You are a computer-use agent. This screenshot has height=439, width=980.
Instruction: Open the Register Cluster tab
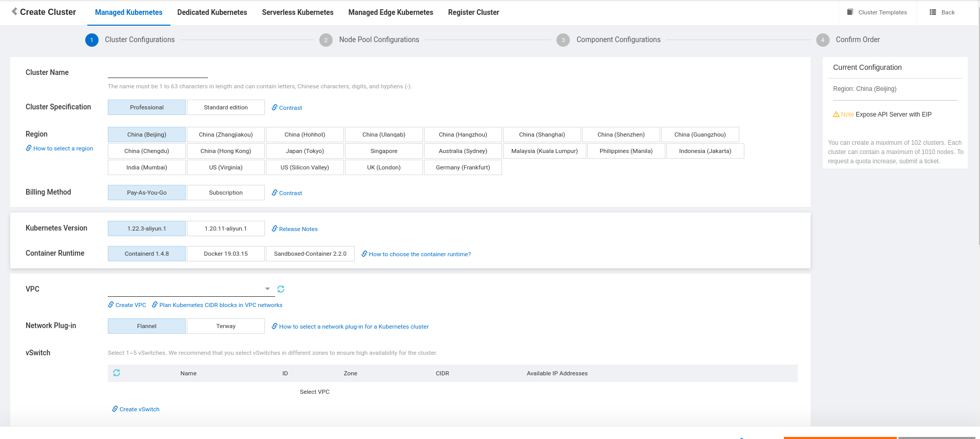[x=473, y=12]
